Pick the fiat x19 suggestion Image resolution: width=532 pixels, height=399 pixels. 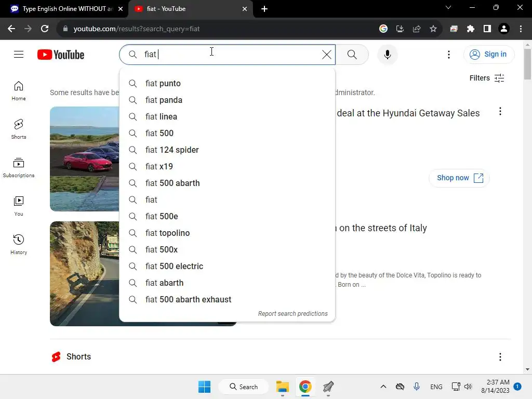(x=227, y=167)
